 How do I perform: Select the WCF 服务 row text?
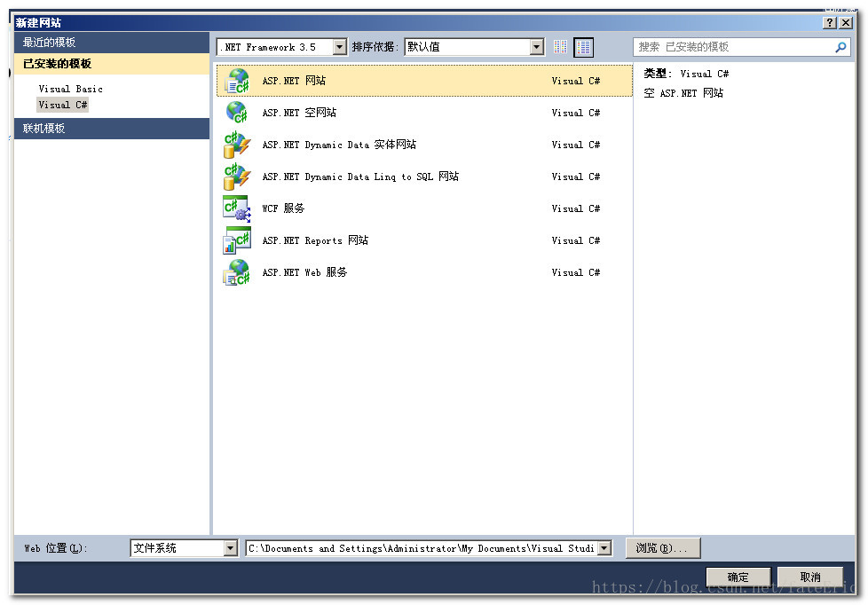283,208
